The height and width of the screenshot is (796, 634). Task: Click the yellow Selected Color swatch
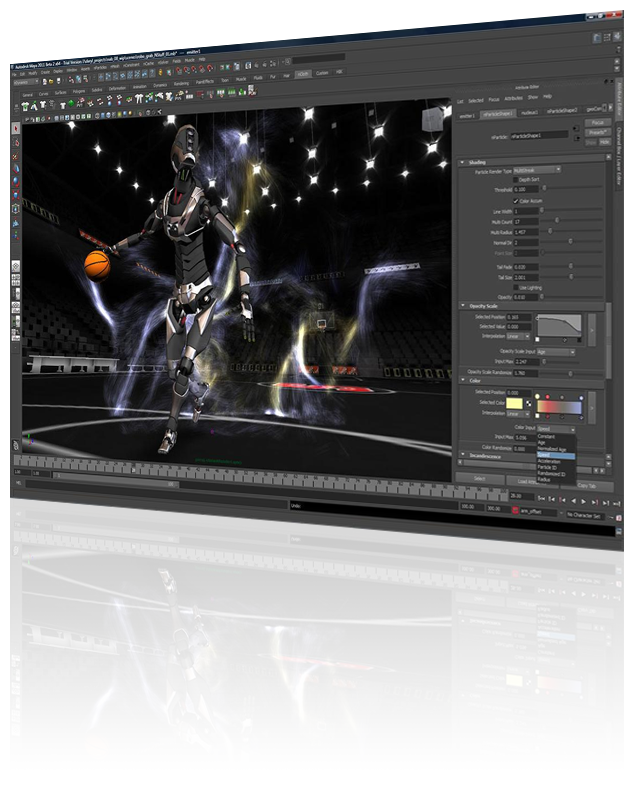tap(514, 404)
